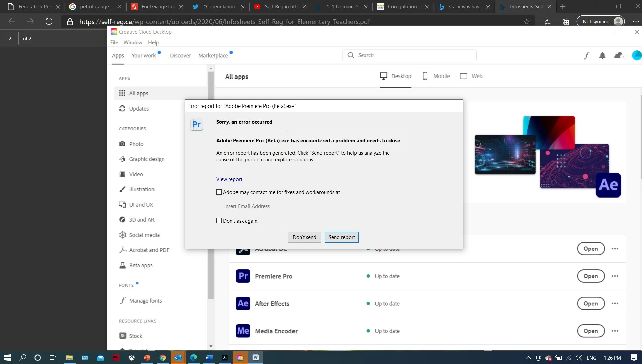Open more options for Media Encoder row
642x364 pixels.
615,331
